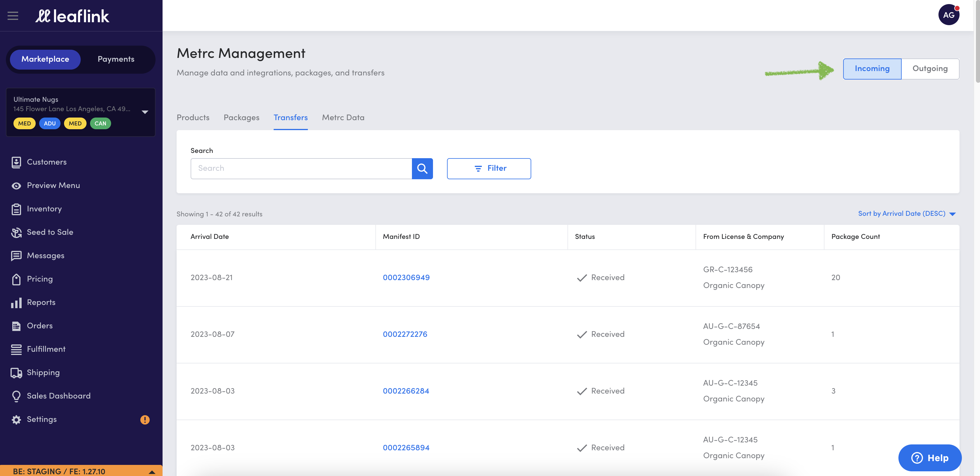
Task: Open Fulfillment from sidebar
Action: [x=46, y=349]
